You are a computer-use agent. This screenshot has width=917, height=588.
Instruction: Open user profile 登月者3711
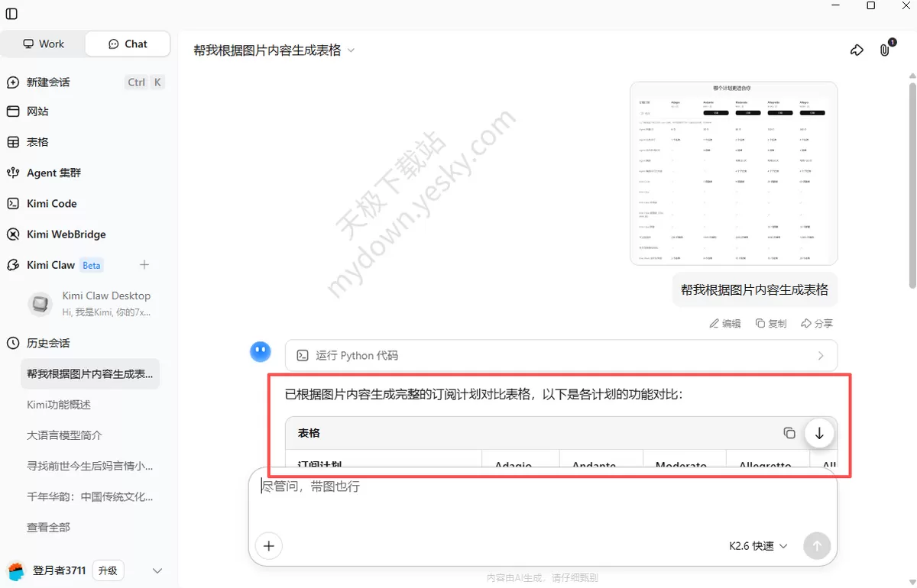click(x=59, y=570)
